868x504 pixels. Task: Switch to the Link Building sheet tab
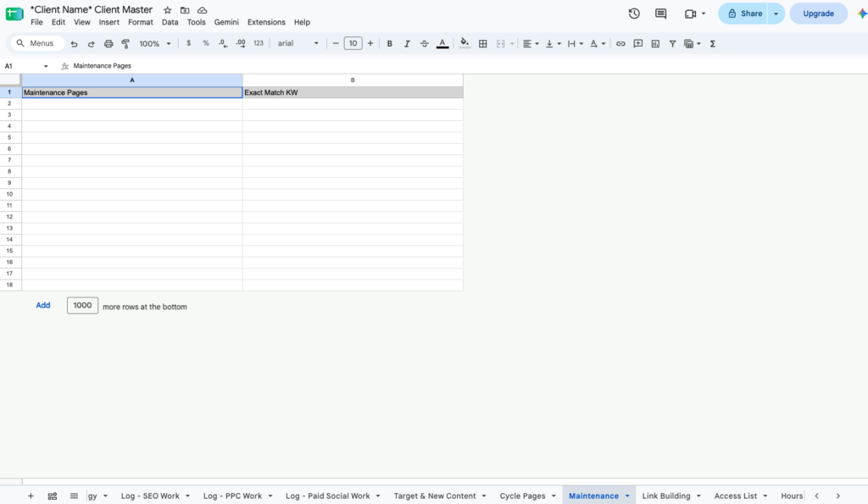tap(666, 496)
